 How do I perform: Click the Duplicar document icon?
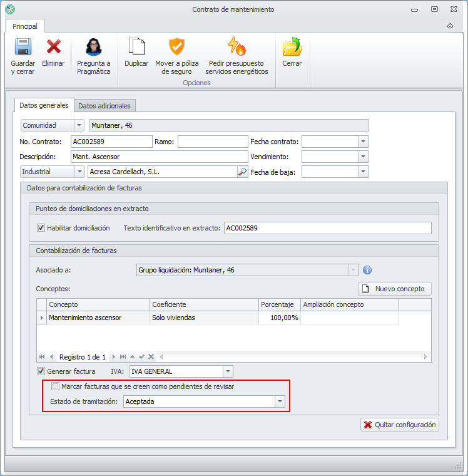click(x=137, y=46)
